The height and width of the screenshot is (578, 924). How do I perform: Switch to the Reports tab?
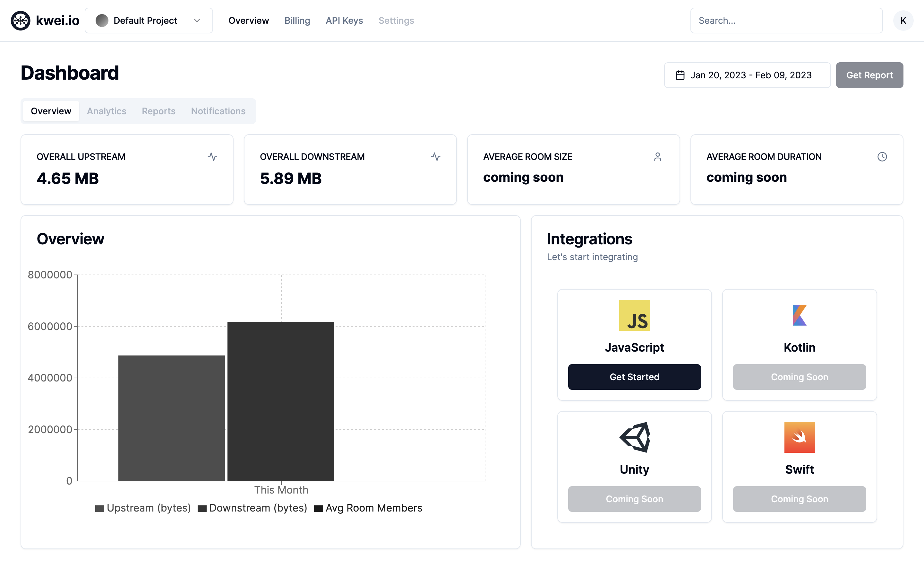158,111
